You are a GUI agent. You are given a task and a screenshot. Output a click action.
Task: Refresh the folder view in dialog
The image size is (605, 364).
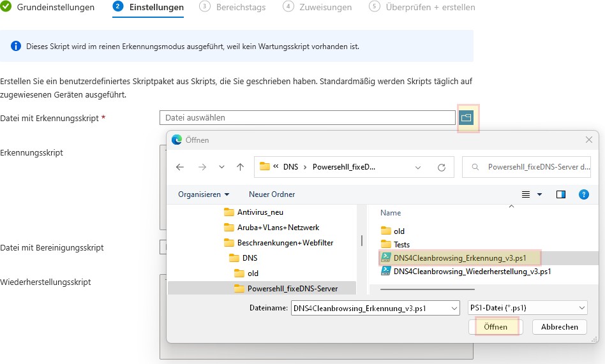441,167
